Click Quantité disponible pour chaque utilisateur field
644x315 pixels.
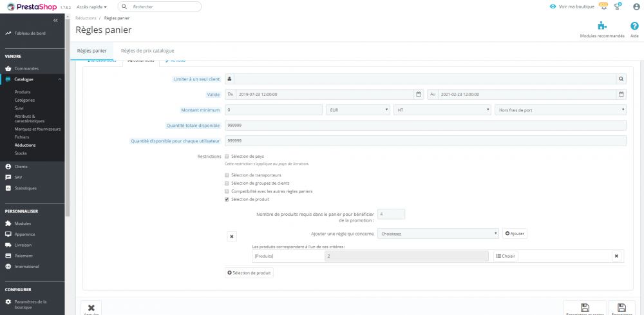[426, 141]
